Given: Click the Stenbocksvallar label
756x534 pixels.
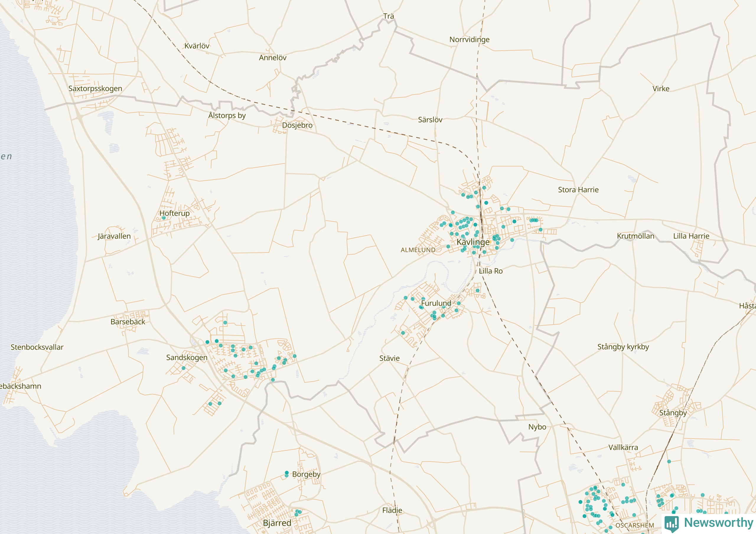Looking at the screenshot, I should pos(37,347).
